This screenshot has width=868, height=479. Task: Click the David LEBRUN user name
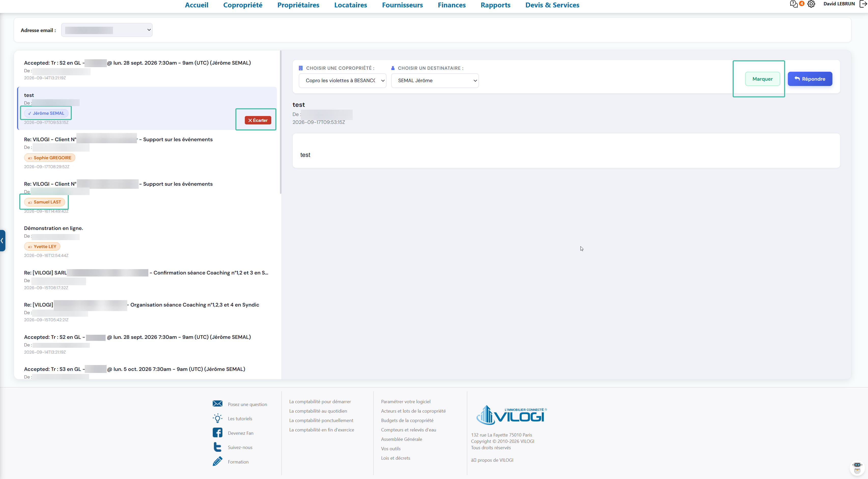(839, 4)
